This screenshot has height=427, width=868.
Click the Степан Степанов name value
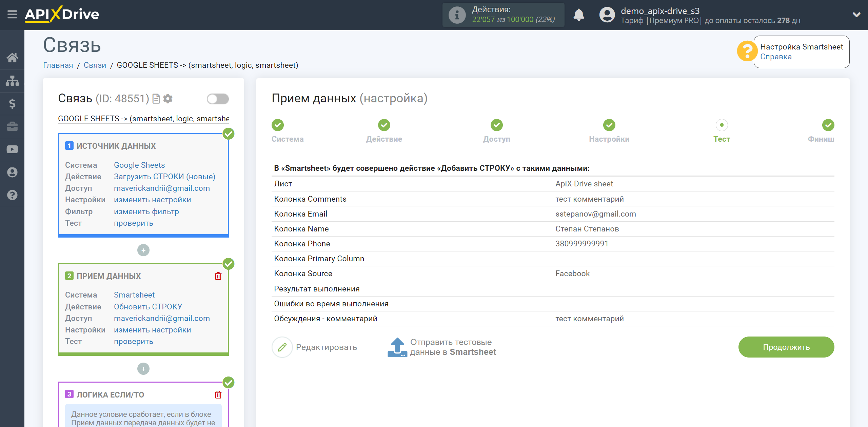[x=587, y=229]
